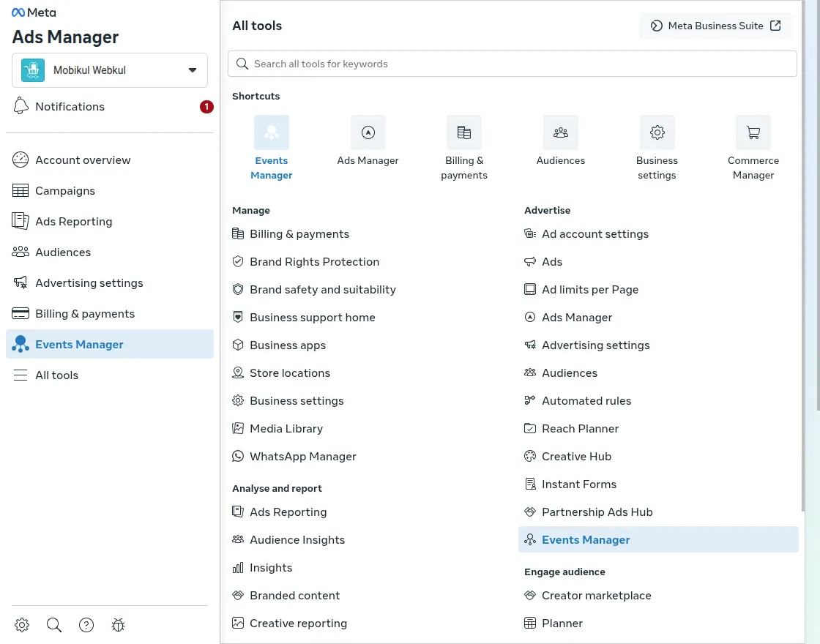Viewport: 820px width, 644px height.
Task: Open the Billing & payments shortcut icon
Action: pos(464,132)
